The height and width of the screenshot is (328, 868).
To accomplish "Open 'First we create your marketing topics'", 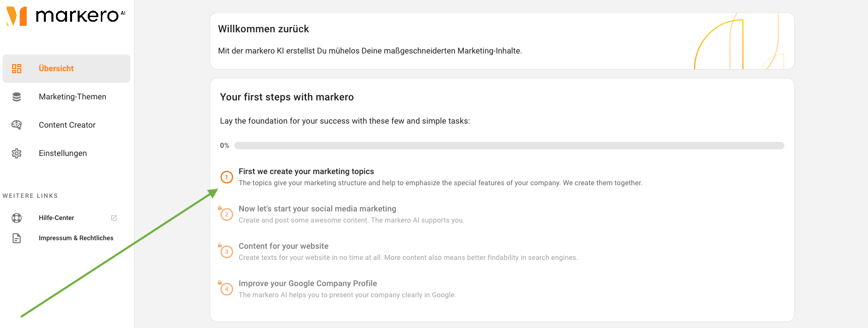I will click(x=306, y=172).
